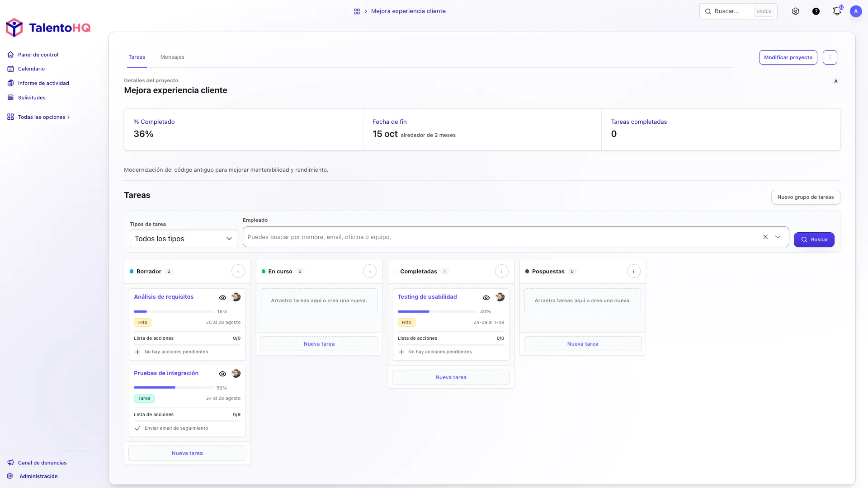Open project options three-dot menu
The height and width of the screenshot is (488, 868).
click(830, 57)
